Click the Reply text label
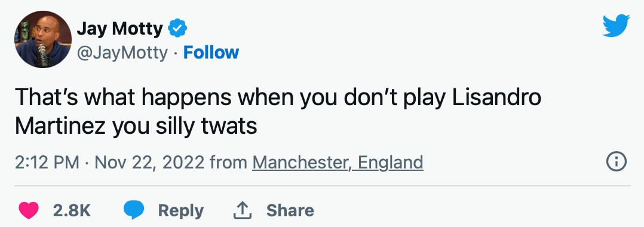 click(180, 211)
